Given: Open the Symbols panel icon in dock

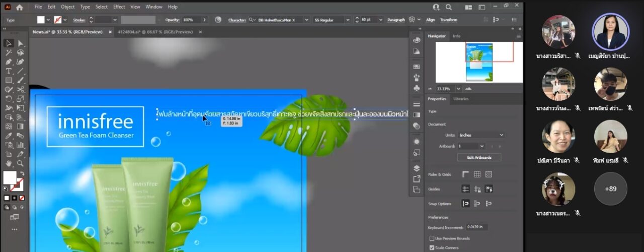Looking at the screenshot, I should [417, 88].
